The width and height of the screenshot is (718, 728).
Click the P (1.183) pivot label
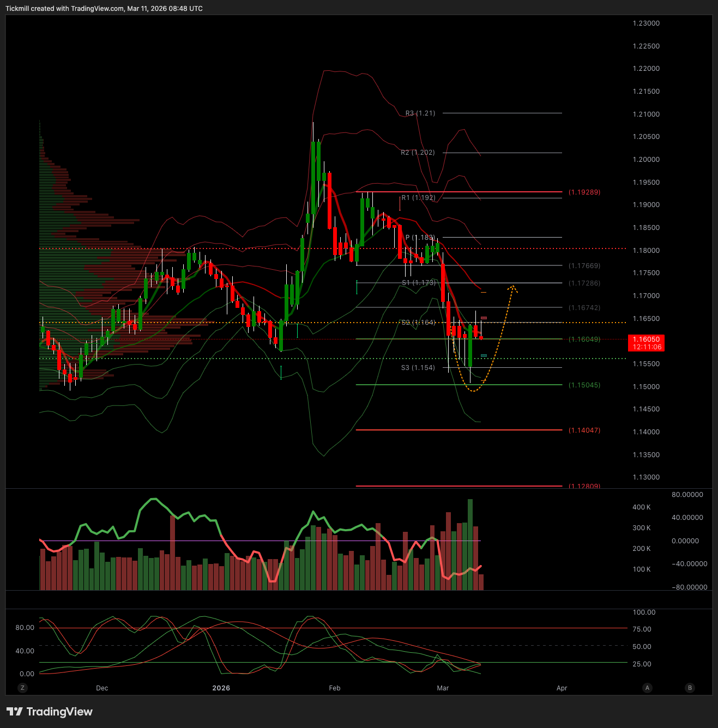[x=420, y=238]
